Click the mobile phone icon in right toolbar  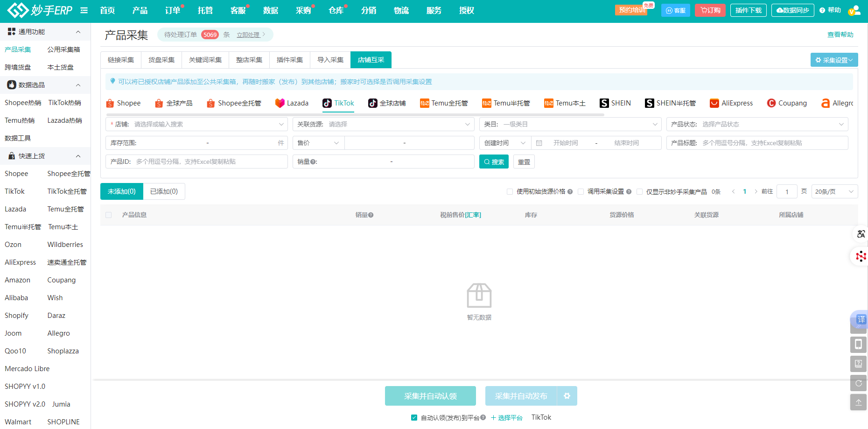(x=858, y=345)
